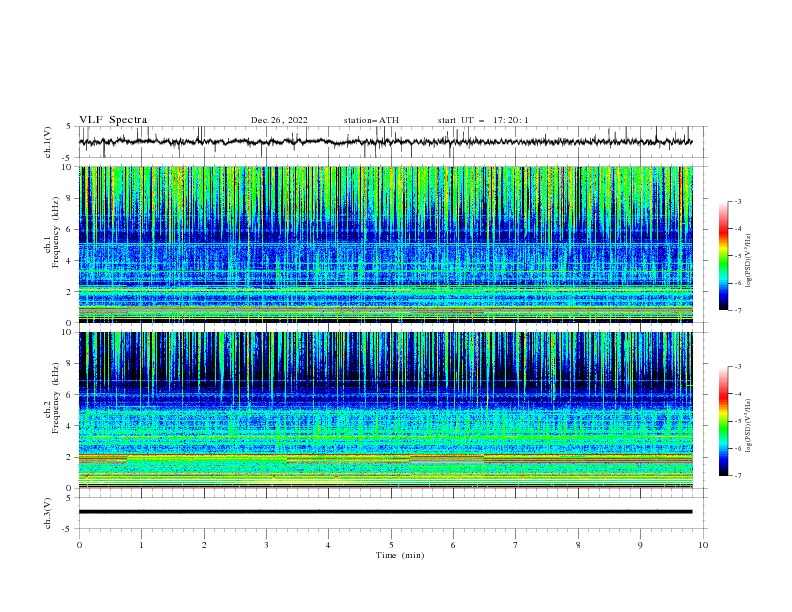Click the "9" tick label on the Time axis

pos(640,545)
